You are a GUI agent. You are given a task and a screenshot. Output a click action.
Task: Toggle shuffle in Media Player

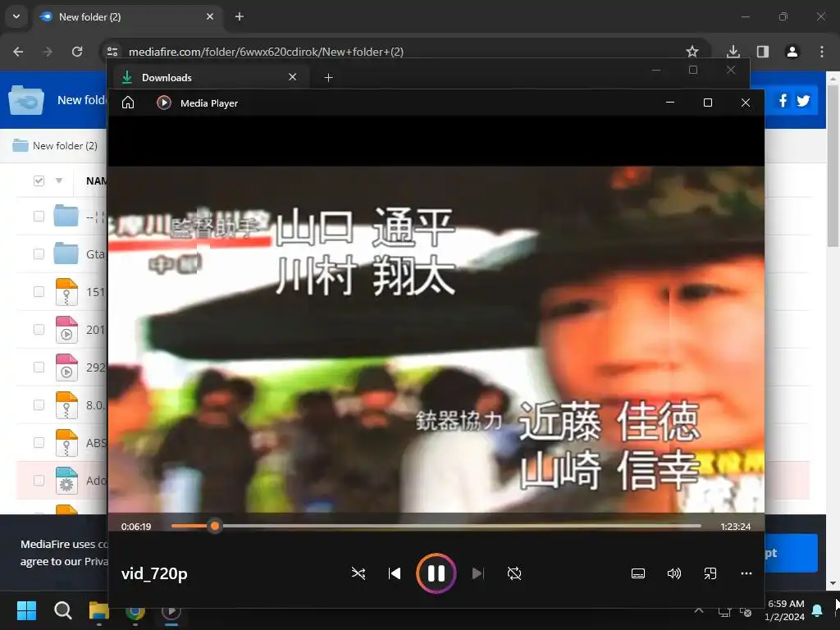click(358, 573)
